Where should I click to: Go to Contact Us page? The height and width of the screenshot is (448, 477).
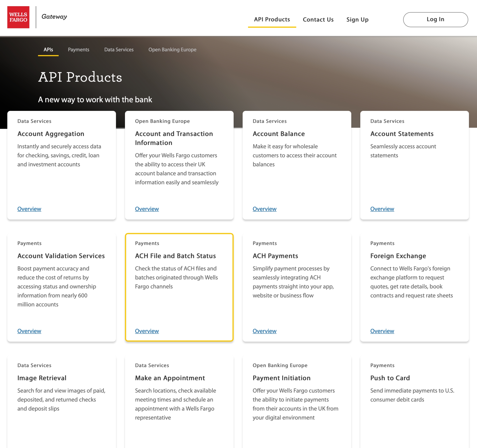(318, 20)
